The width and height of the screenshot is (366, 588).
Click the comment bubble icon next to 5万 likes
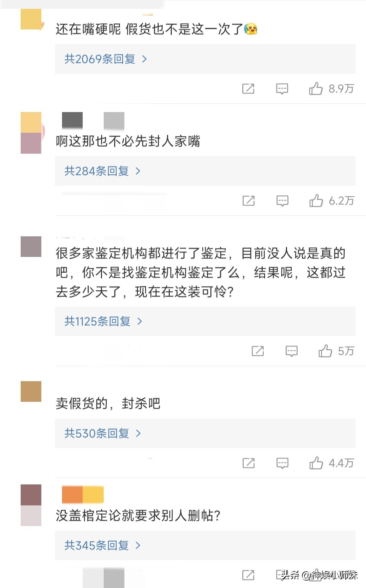291,351
